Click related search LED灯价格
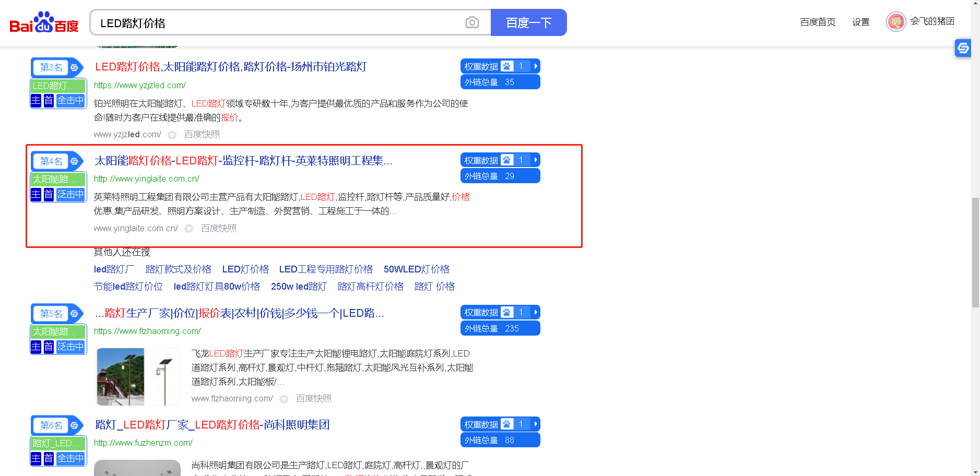 pyautogui.click(x=245, y=269)
